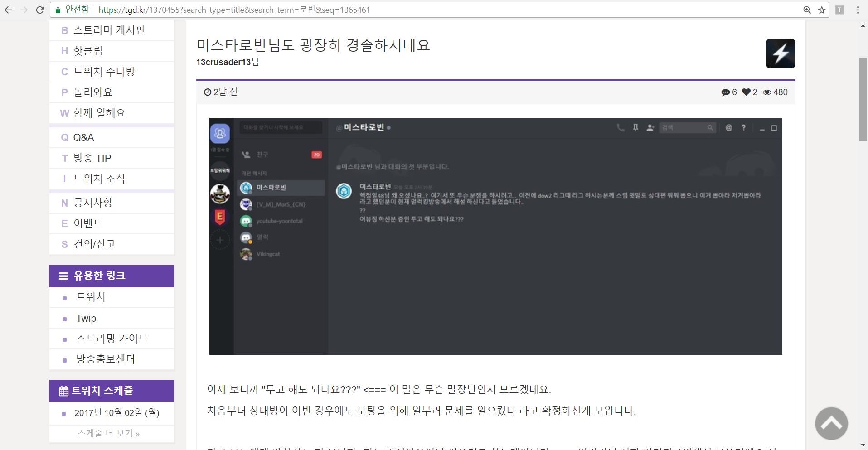Viewport: 868px width, 450px height.
Task: Click the hamburger icon in 유용한 링크 header
Action: coord(63,276)
